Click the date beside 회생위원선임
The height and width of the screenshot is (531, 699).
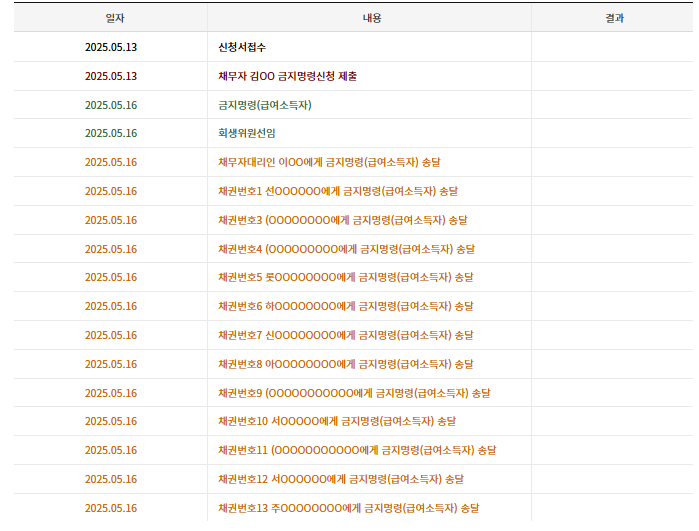(x=111, y=133)
